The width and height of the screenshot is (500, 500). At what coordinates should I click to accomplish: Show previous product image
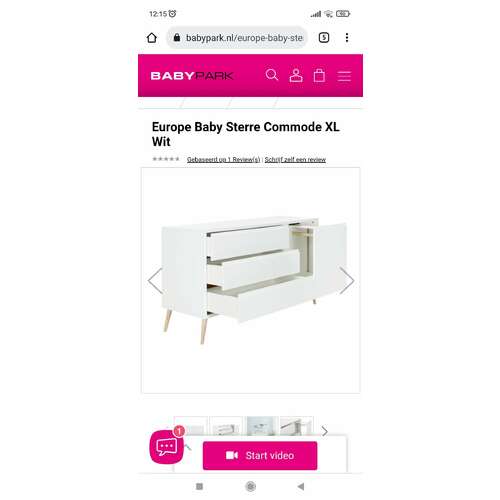pyautogui.click(x=155, y=280)
